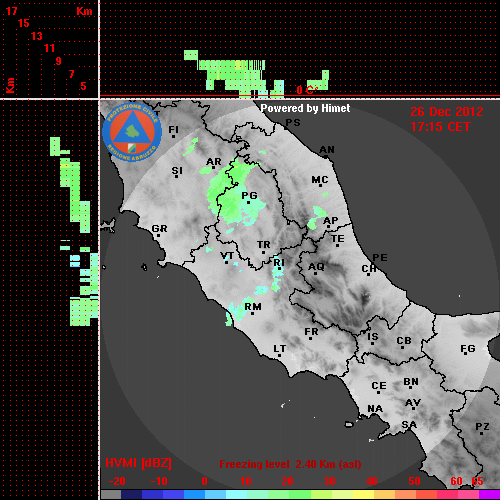Select the date '26 Dec 2012'
This screenshot has width=500, height=500.
[x=447, y=112]
